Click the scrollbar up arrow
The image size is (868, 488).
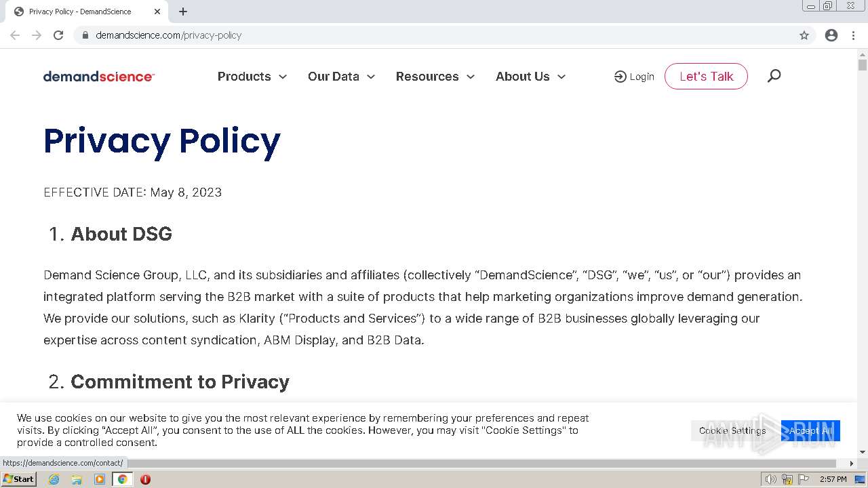pyautogui.click(x=863, y=54)
